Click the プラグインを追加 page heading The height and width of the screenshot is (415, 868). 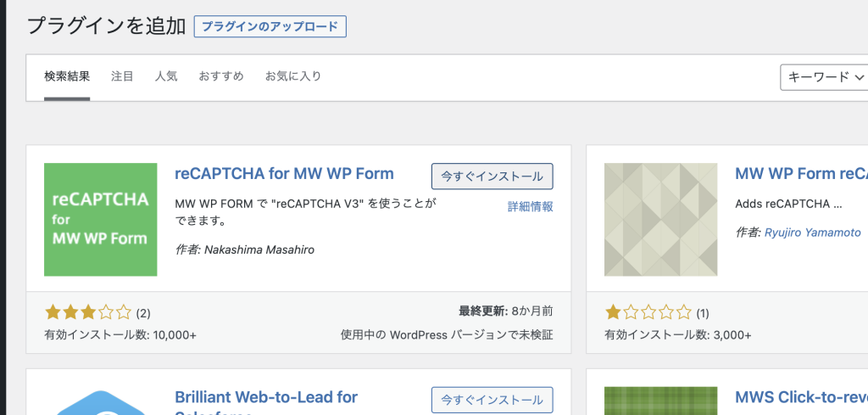106,26
